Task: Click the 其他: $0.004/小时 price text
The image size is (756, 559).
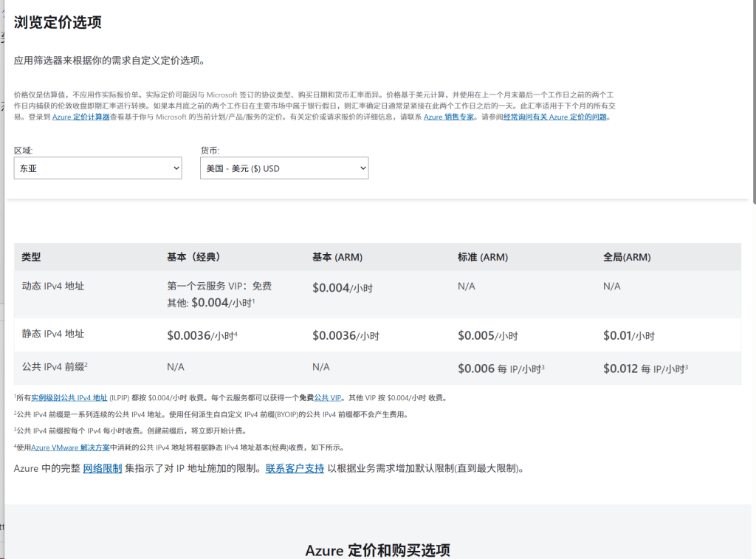Action: 210,303
